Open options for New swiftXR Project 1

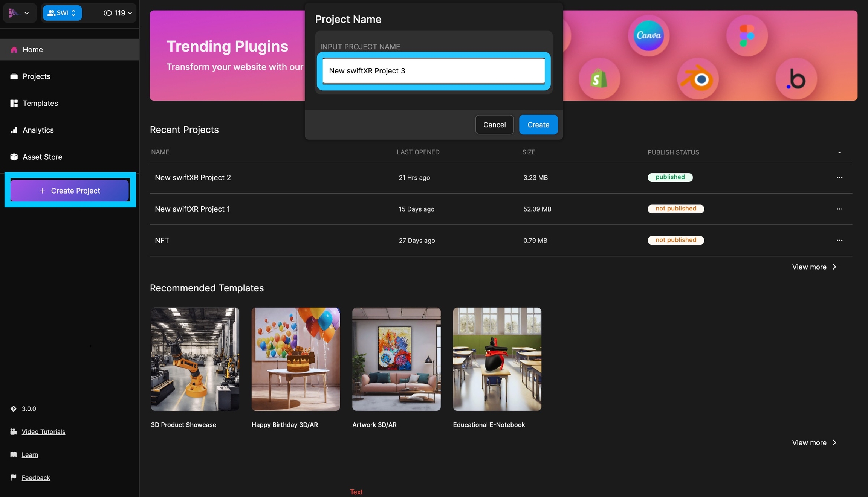(x=839, y=209)
